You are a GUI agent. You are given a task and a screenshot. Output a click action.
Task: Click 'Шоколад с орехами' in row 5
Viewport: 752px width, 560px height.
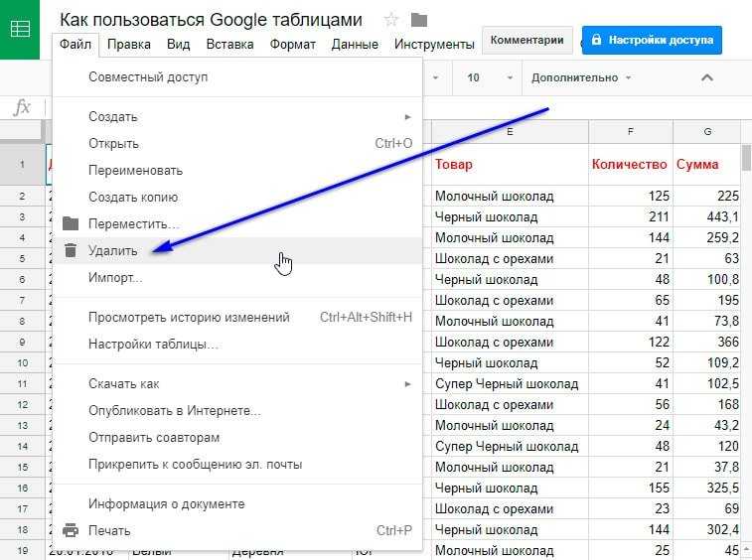[x=510, y=258]
